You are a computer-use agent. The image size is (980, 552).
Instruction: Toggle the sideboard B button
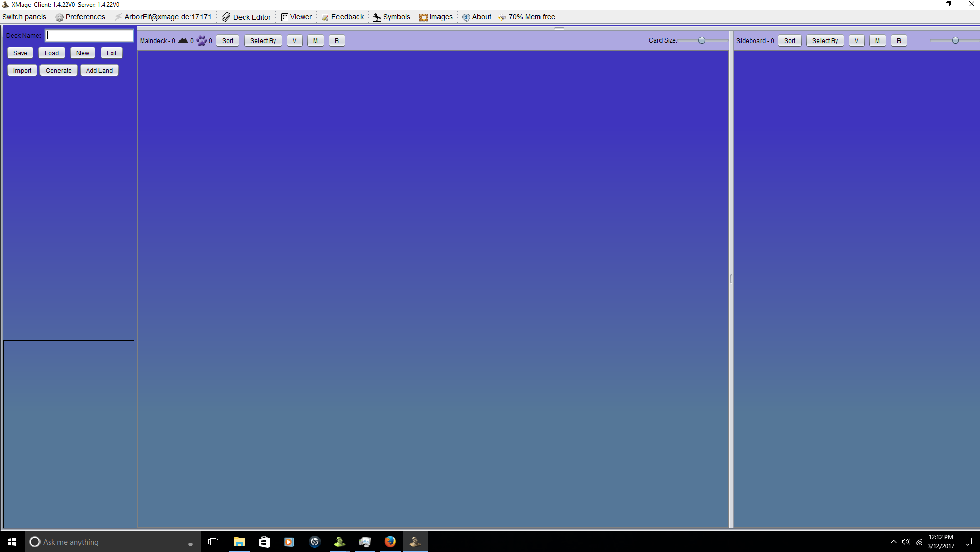click(x=898, y=41)
